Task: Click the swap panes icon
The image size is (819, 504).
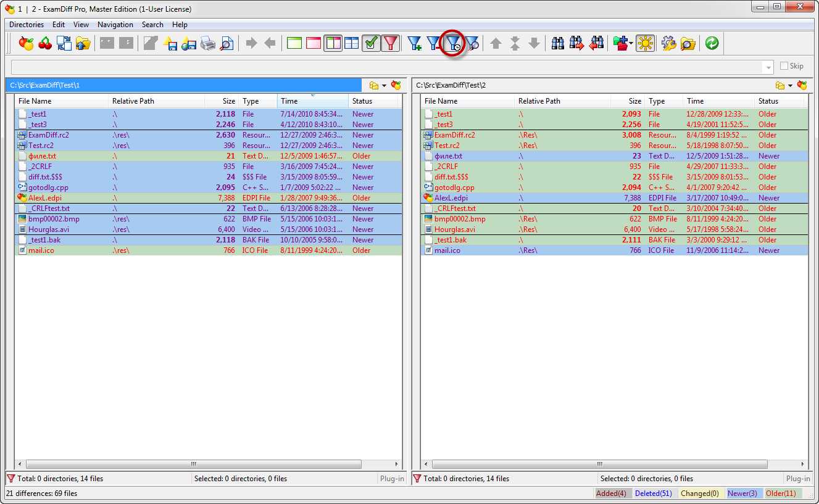Action: click(64, 43)
